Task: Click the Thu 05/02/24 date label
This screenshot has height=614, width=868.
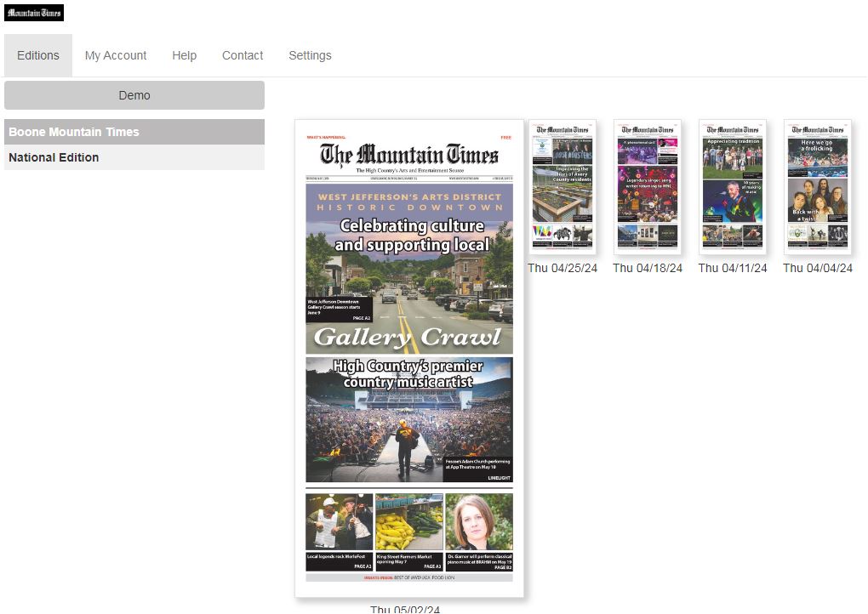Action: (x=405, y=609)
